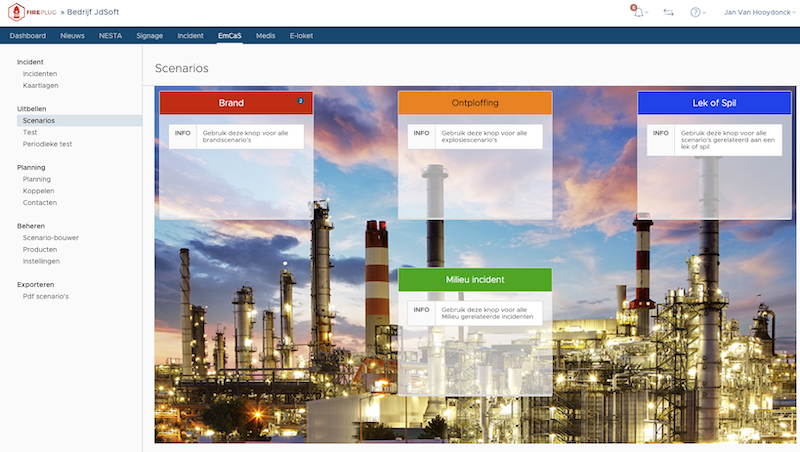Choose the green Milieu incident button

click(475, 280)
